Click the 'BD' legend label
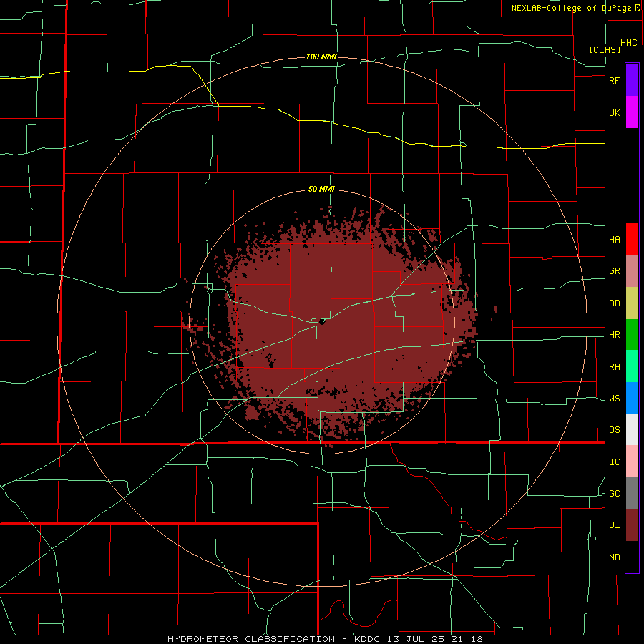Viewport: 644px width, 644px height. pyautogui.click(x=614, y=303)
